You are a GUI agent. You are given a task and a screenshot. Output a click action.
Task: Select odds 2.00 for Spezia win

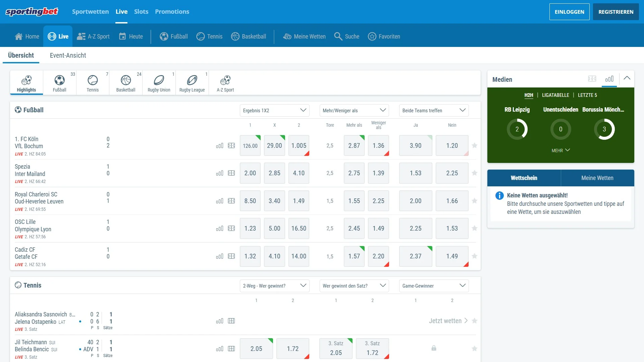(250, 173)
